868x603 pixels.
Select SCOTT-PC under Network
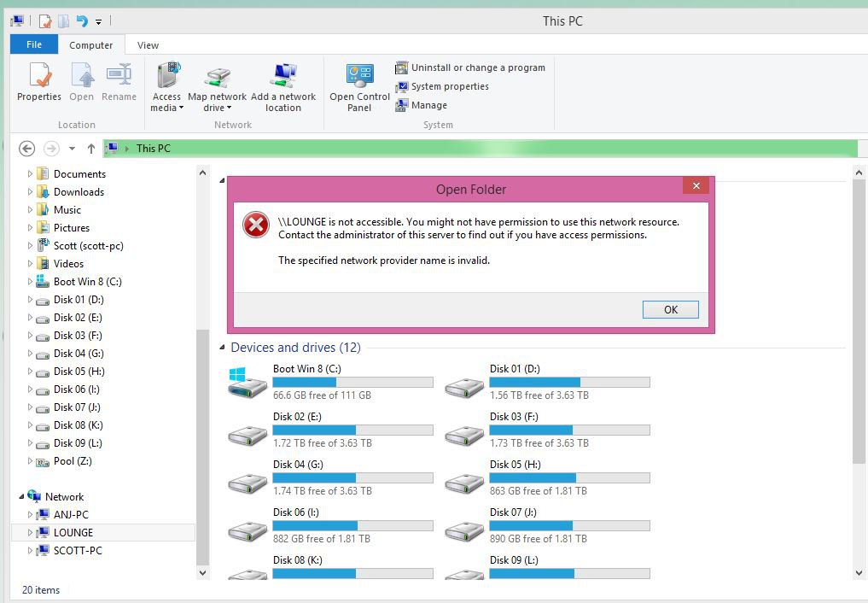(78, 550)
